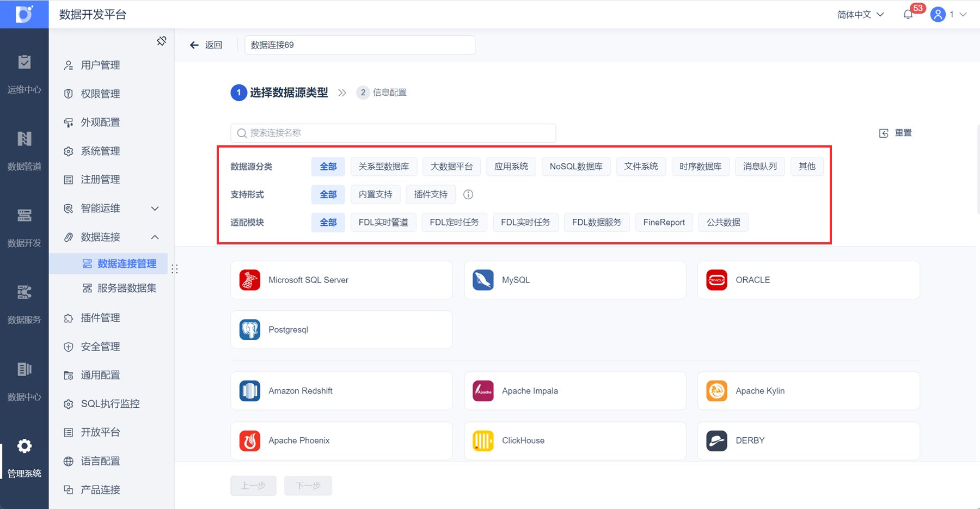Click the connection name field 数据连接69
Image resolution: width=980 pixels, height=509 pixels.
[x=360, y=45]
